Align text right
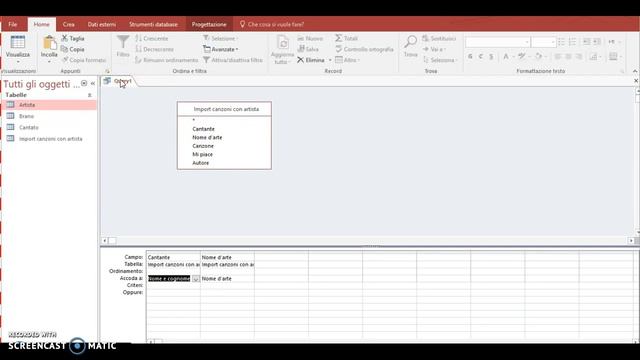This screenshot has height=360, width=640. (579, 56)
